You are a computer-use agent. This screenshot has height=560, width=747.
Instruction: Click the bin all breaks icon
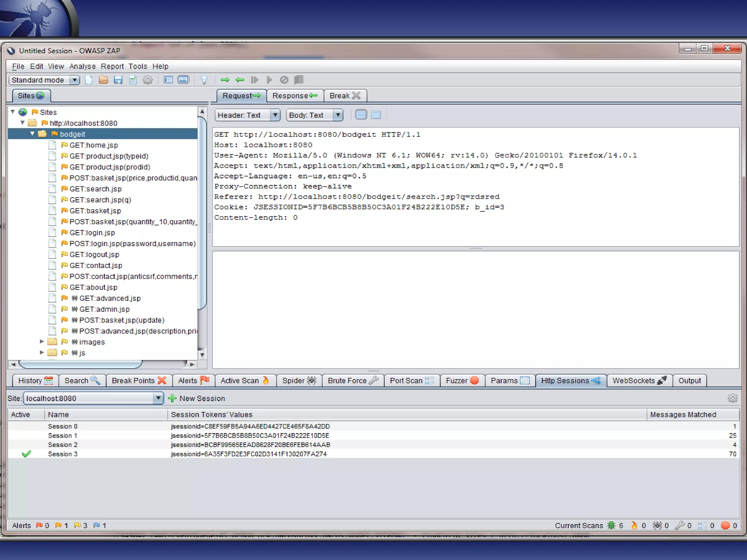click(284, 80)
